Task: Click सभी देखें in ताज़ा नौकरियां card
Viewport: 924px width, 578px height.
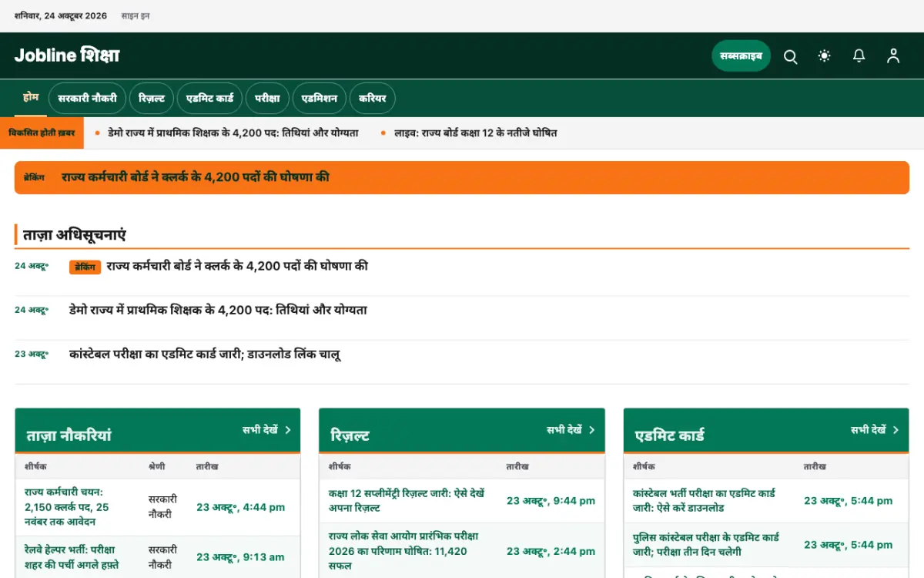Action: pos(260,430)
